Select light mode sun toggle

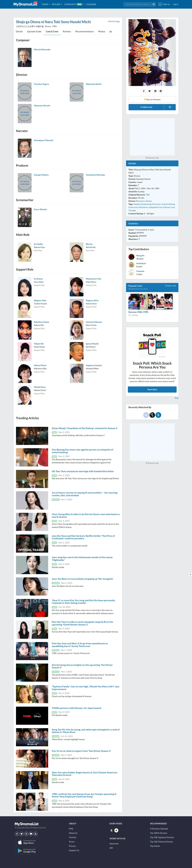coord(116,830)
